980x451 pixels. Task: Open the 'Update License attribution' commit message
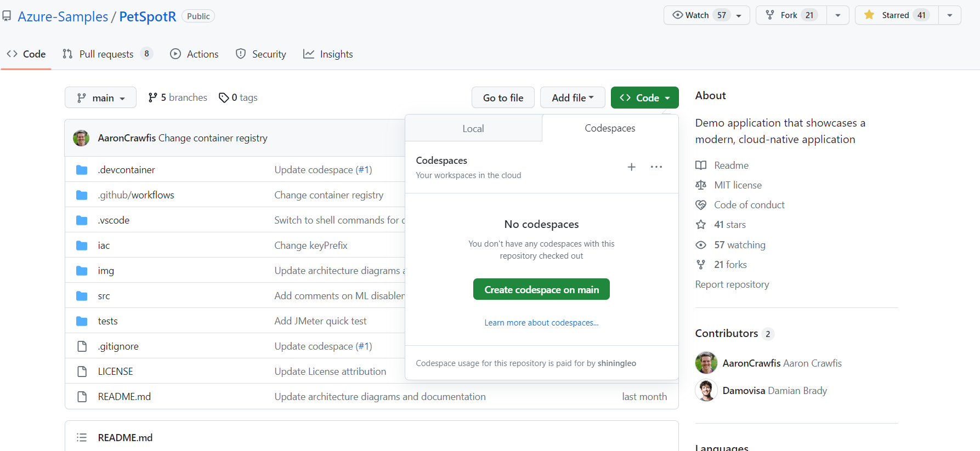[330, 372]
